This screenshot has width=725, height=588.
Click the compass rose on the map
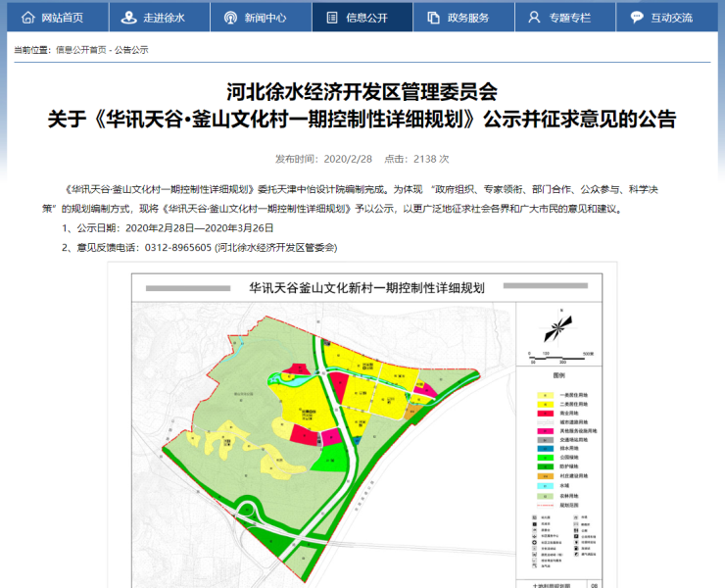pos(558,327)
